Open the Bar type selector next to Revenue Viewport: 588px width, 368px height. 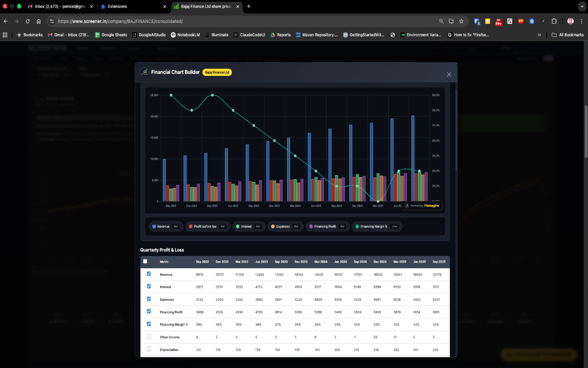[176, 226]
